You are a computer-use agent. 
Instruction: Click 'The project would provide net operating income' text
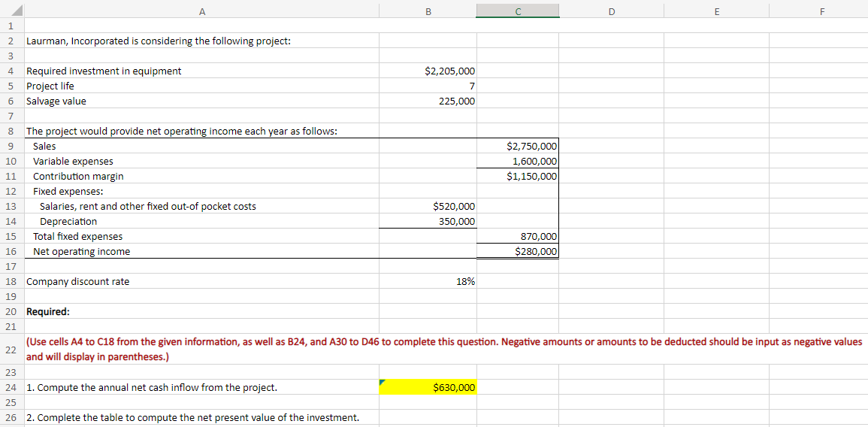tap(182, 132)
